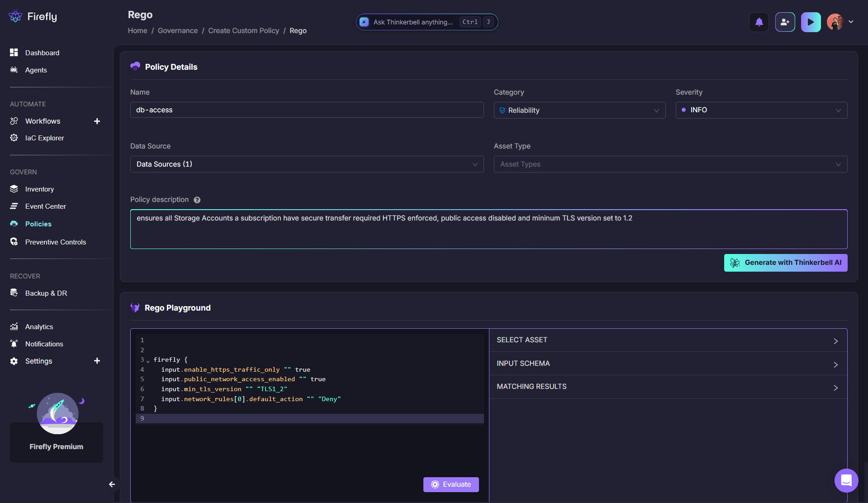The width and height of the screenshot is (868, 503).
Task: Collapse the sidebar with the arrow icon
Action: [112, 484]
